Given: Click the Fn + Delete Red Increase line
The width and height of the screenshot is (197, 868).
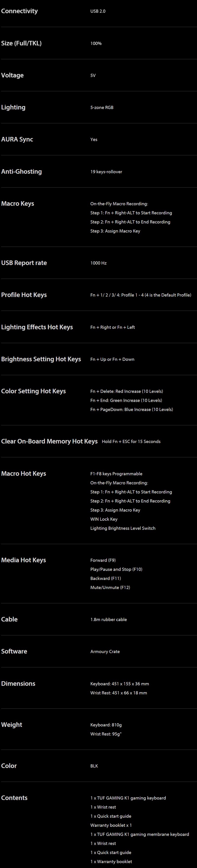Looking at the screenshot, I should [126, 391].
